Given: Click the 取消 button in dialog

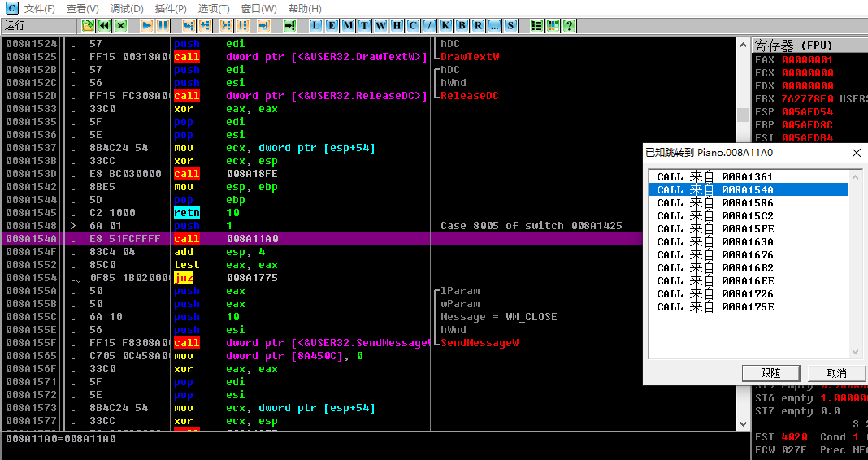Looking at the screenshot, I should (x=836, y=373).
